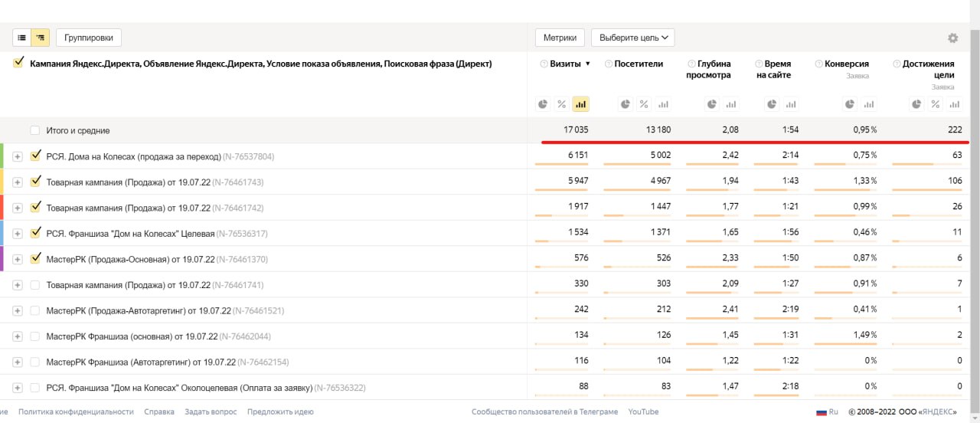980x423 pixels.
Task: Open help icon next to Достижения цели
Action: click(x=897, y=64)
